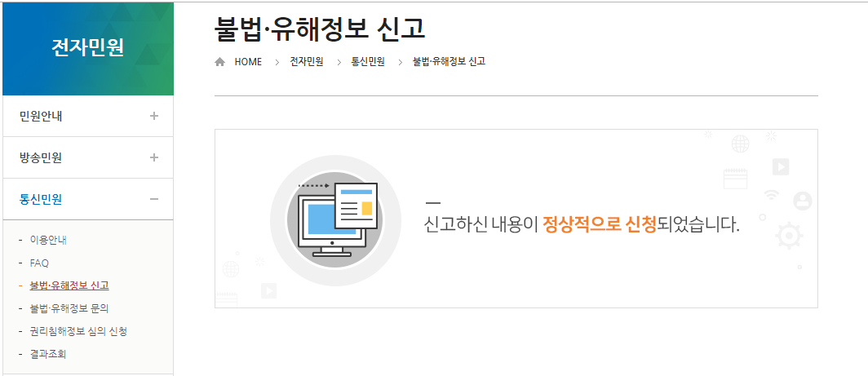The width and height of the screenshot is (868, 376).
Task: Click 불법·유해정보 신고 breadcrumb entry
Action: pyautogui.click(x=449, y=61)
